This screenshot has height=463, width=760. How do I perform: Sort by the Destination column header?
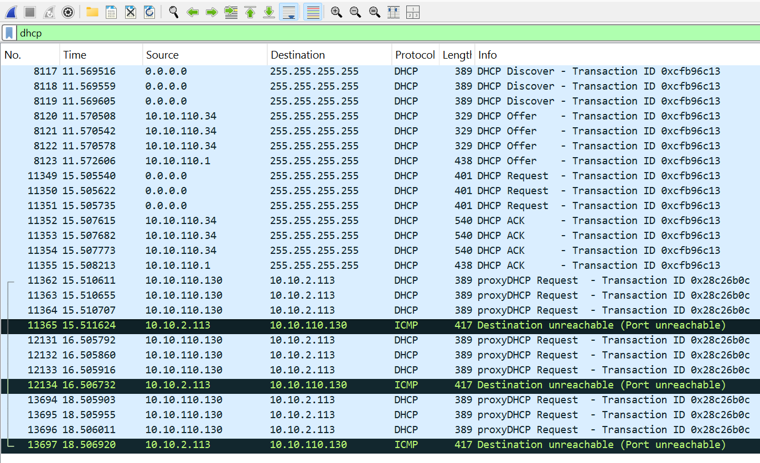pyautogui.click(x=329, y=55)
